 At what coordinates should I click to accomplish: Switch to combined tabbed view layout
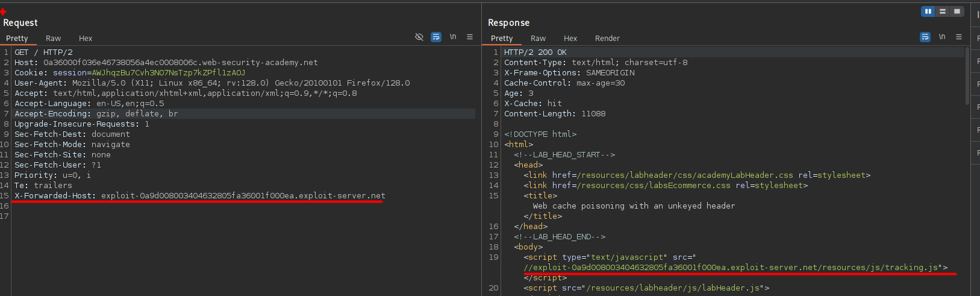click(x=957, y=11)
